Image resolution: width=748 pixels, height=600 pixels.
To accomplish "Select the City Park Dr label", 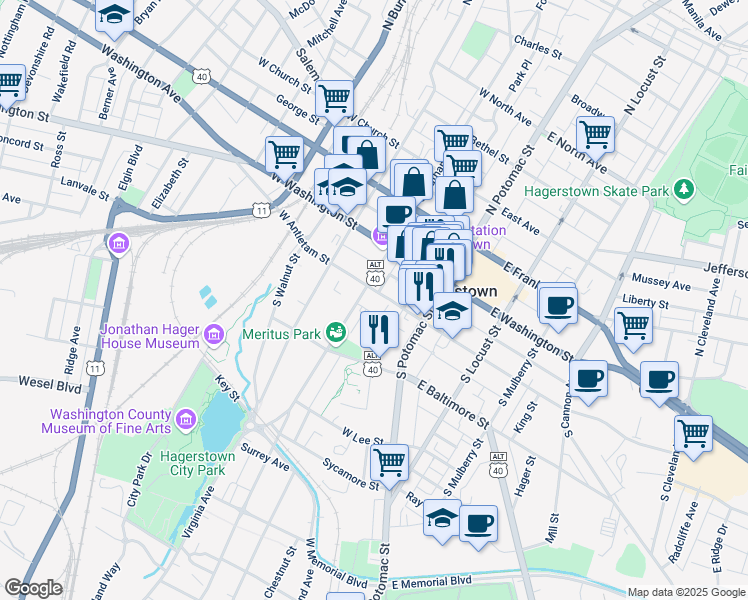I will pos(139,479).
